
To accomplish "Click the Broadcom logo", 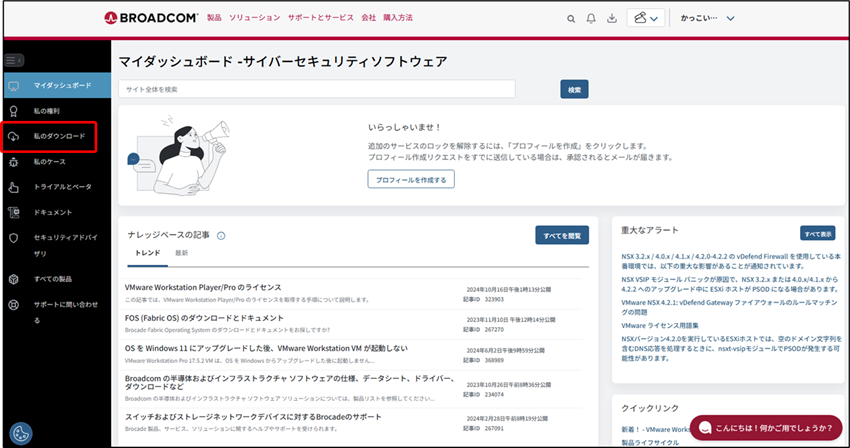I will pyautogui.click(x=151, y=18).
